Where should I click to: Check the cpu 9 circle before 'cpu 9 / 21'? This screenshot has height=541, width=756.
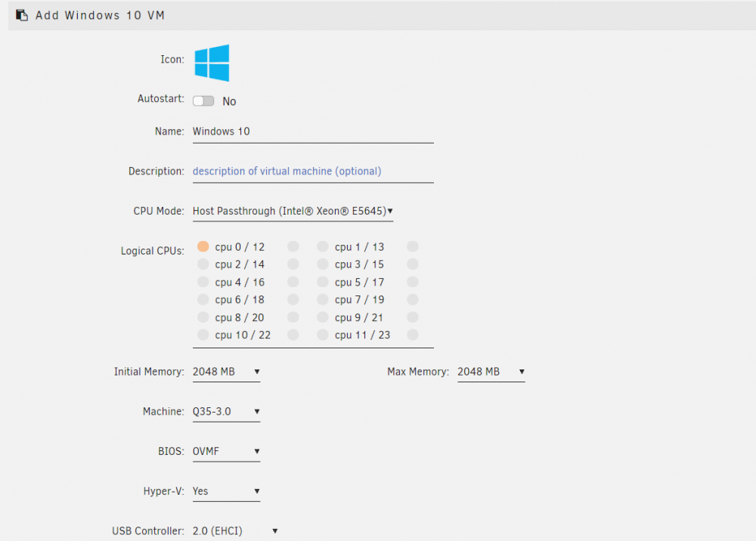pos(323,317)
